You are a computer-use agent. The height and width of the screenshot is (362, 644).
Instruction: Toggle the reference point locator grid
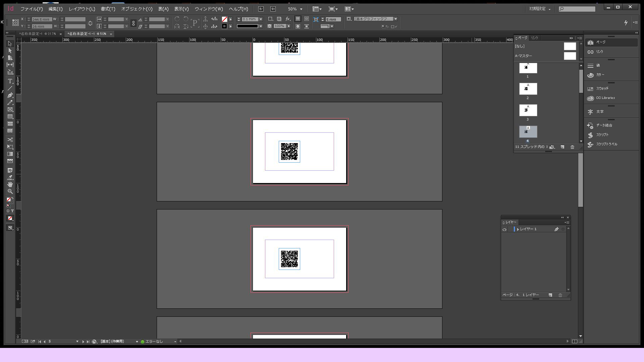coord(15,22)
